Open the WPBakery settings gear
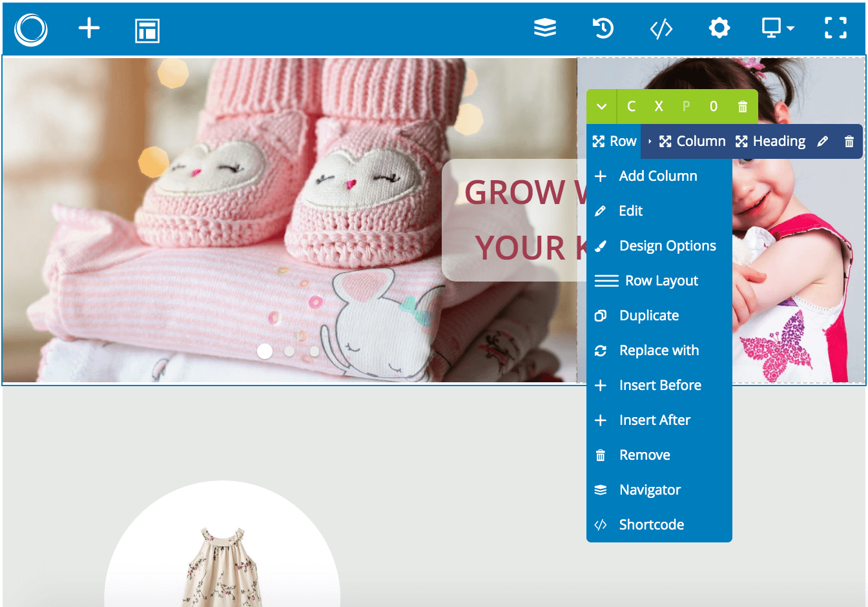868x607 pixels. click(719, 28)
